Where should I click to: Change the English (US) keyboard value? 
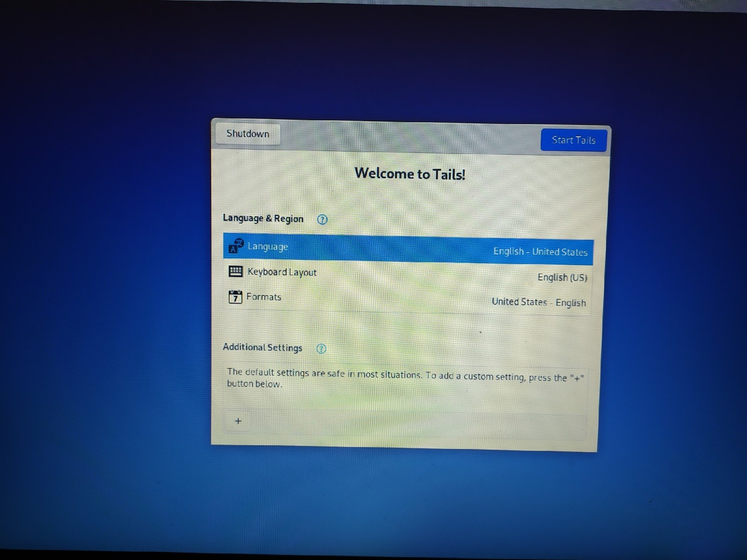[562, 277]
